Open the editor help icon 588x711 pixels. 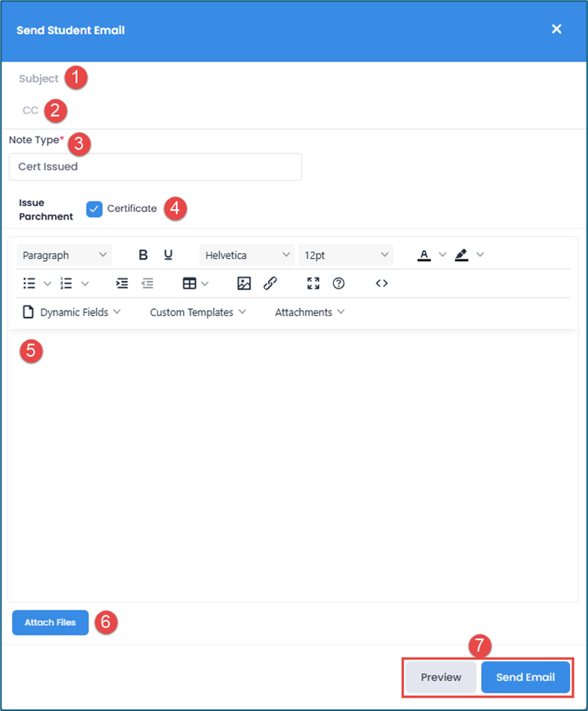[x=339, y=283]
